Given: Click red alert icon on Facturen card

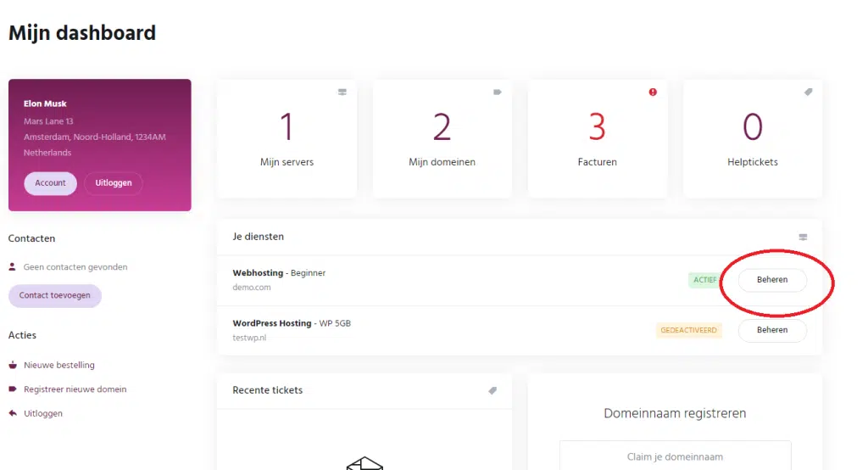Looking at the screenshot, I should pyautogui.click(x=653, y=92).
